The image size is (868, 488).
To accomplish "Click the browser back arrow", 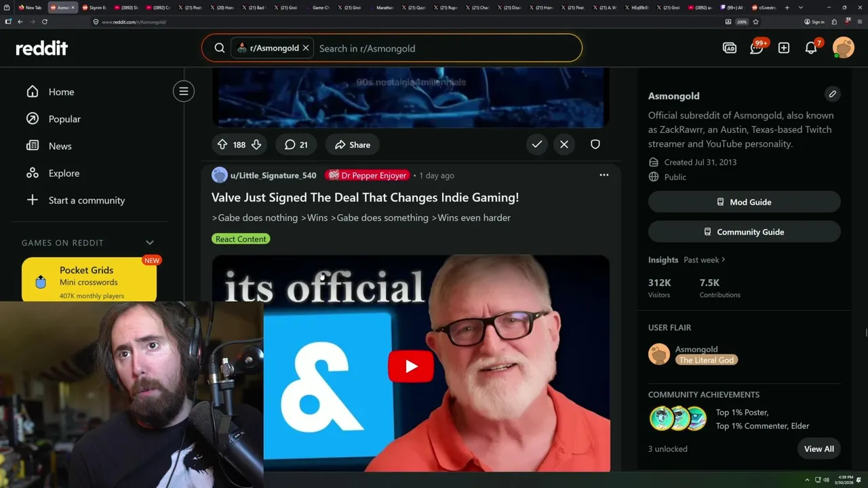I will (x=20, y=22).
